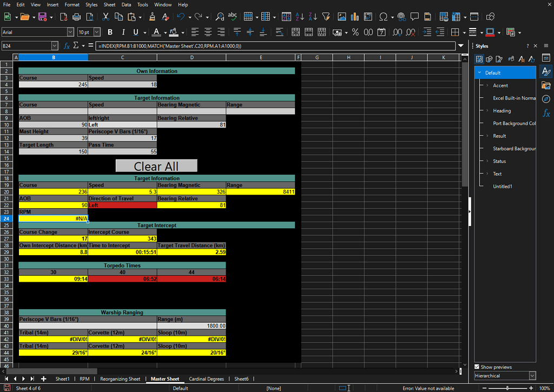Click into the Name Box field
The height and width of the screenshot is (392, 554).
coord(27,46)
